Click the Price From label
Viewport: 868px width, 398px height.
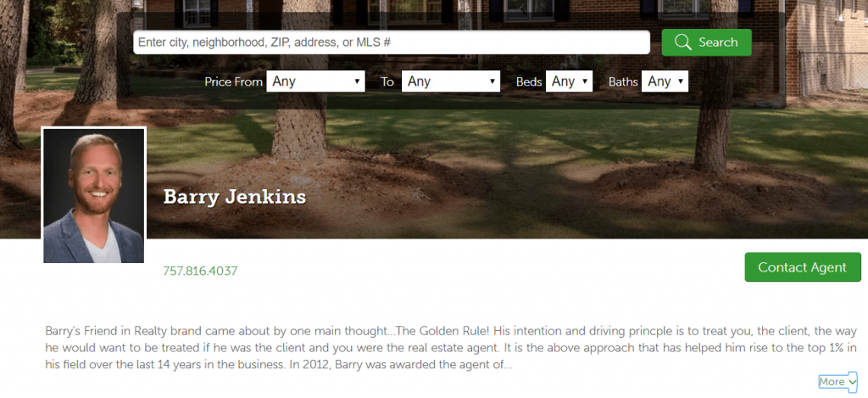(x=234, y=81)
